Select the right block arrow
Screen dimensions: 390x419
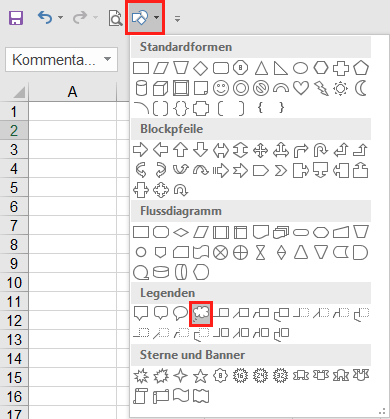click(140, 150)
